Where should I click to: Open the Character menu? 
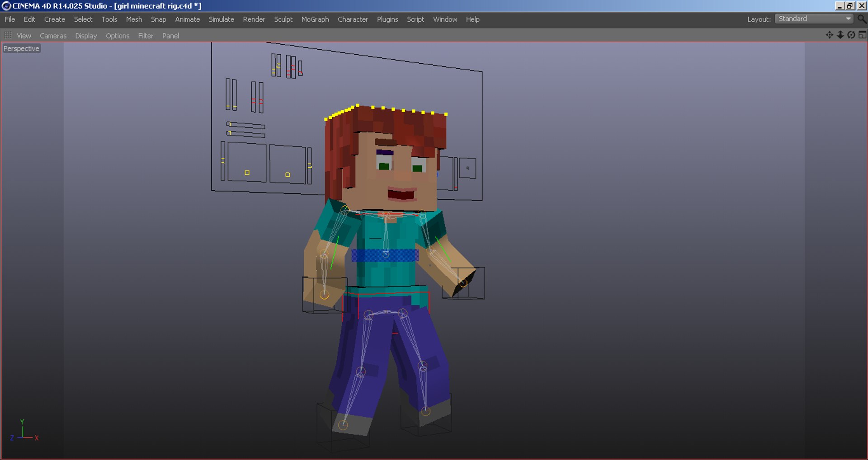click(x=353, y=19)
